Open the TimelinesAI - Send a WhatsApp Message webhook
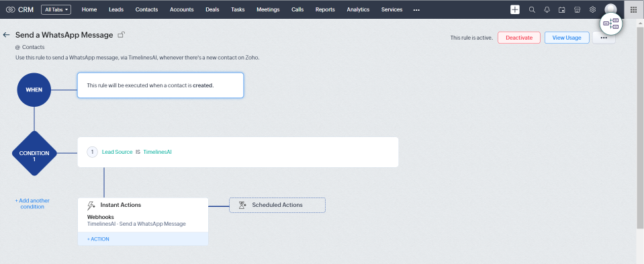Viewport: 644px width, 264px height. (136, 224)
